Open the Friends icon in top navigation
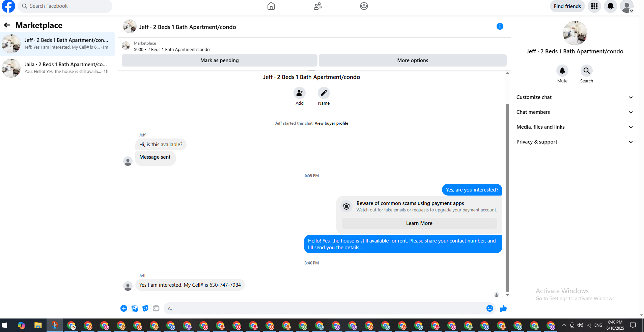The height and width of the screenshot is (332, 644). point(318,6)
